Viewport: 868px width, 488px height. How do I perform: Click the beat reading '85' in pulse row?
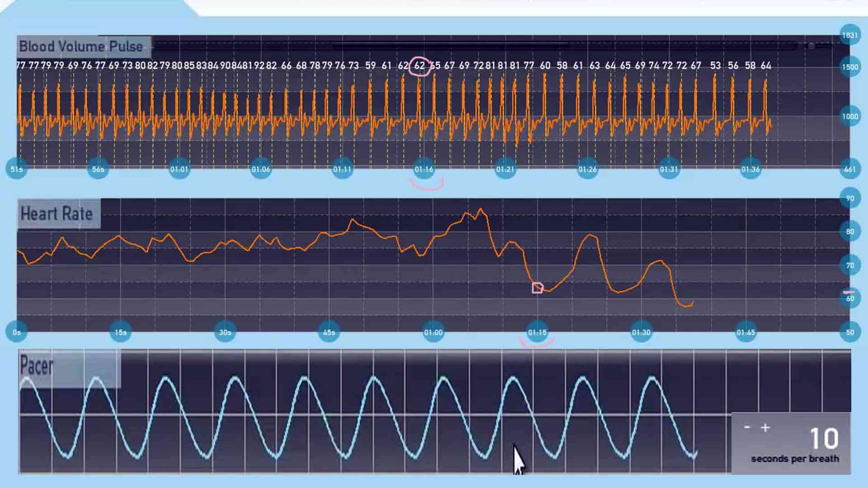pyautogui.click(x=189, y=66)
